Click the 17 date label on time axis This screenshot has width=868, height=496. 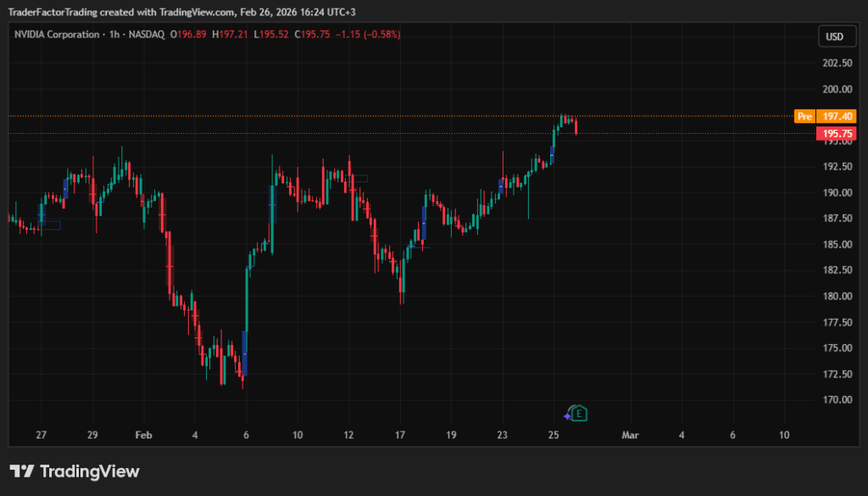pyautogui.click(x=400, y=435)
